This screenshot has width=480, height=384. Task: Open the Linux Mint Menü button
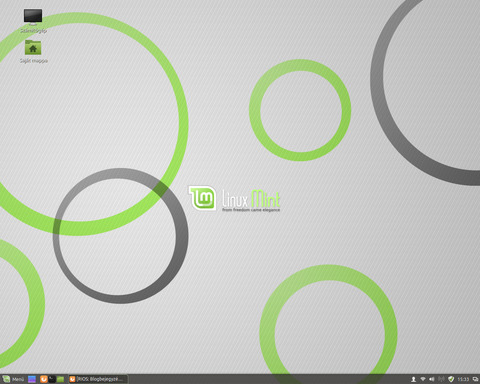(x=13, y=379)
